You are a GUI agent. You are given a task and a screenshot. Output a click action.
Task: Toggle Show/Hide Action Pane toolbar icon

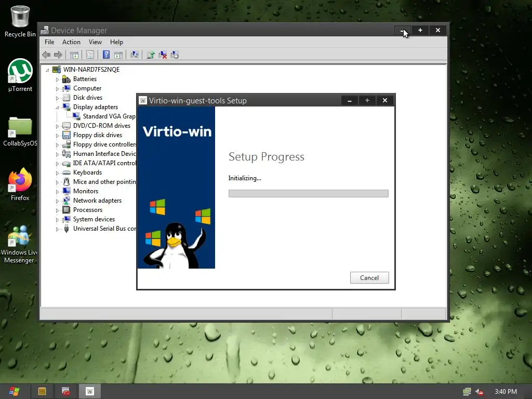pos(118,55)
